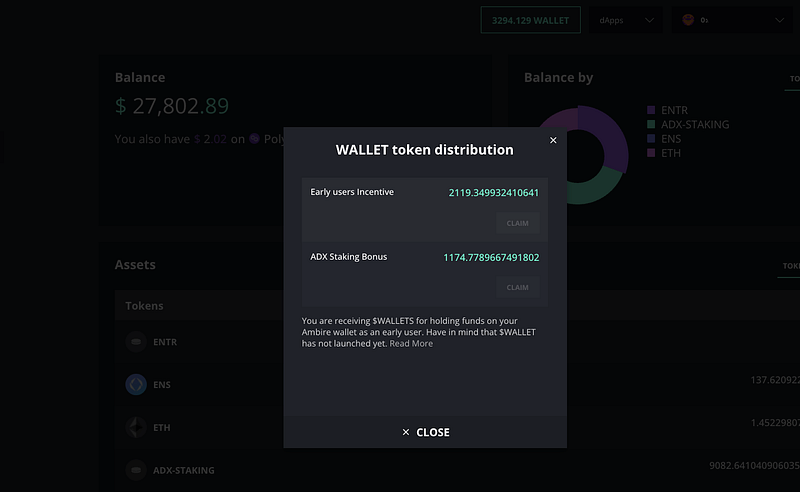The image size is (800, 492).
Task: Click the ETH token icon
Action: coord(136,427)
